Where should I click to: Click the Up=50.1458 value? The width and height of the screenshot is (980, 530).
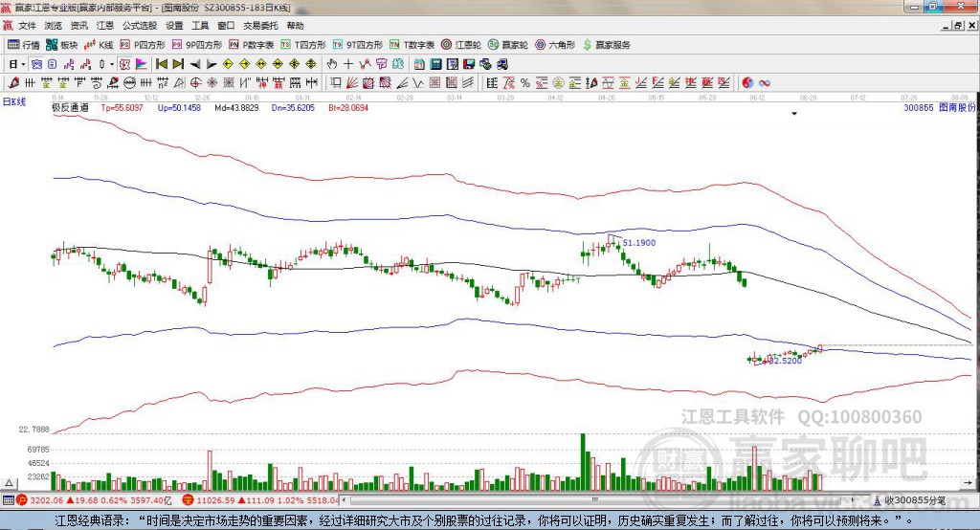179,107
